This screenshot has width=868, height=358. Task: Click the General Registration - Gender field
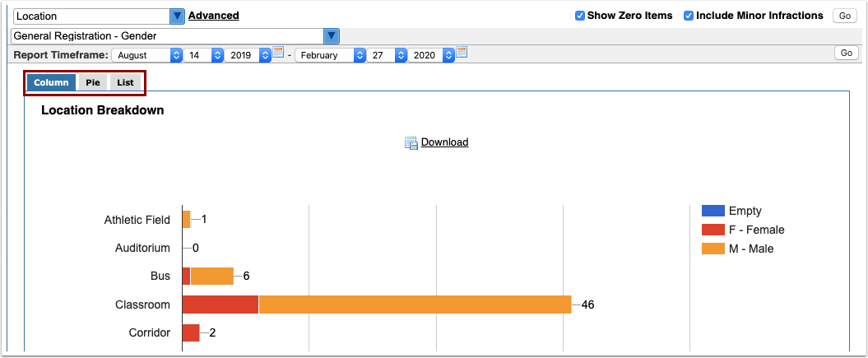pos(167,36)
